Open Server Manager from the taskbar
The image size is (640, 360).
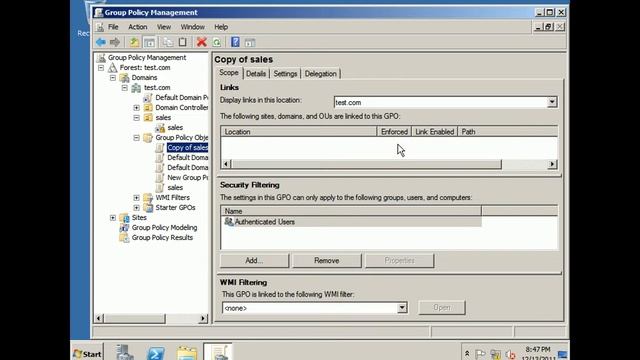pyautogui.click(x=124, y=352)
